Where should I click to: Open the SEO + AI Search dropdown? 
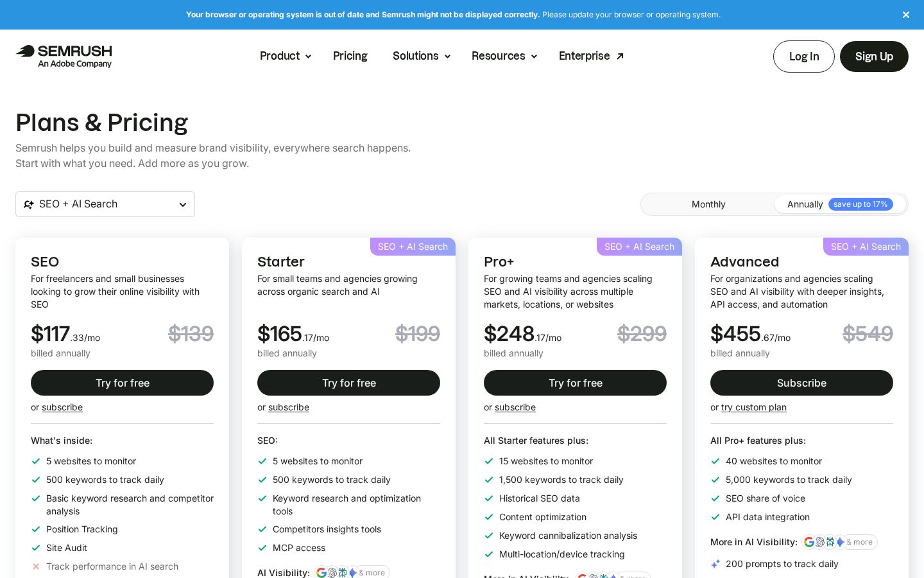coord(105,204)
